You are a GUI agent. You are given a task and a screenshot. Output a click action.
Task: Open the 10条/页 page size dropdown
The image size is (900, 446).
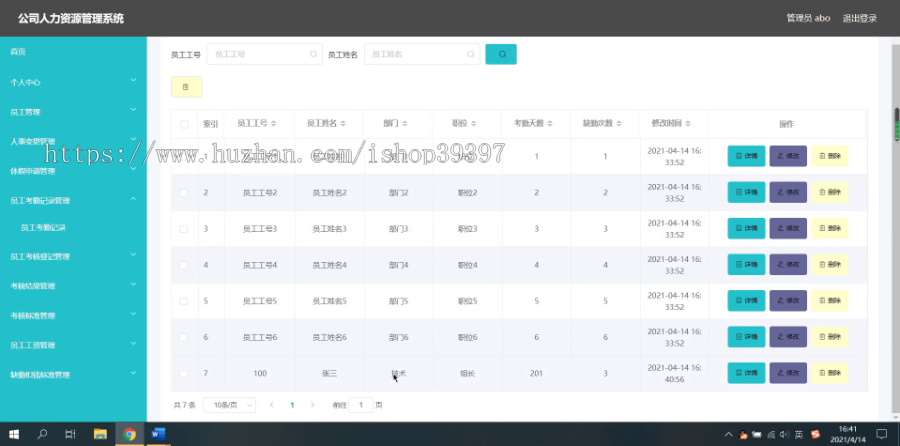click(x=230, y=405)
